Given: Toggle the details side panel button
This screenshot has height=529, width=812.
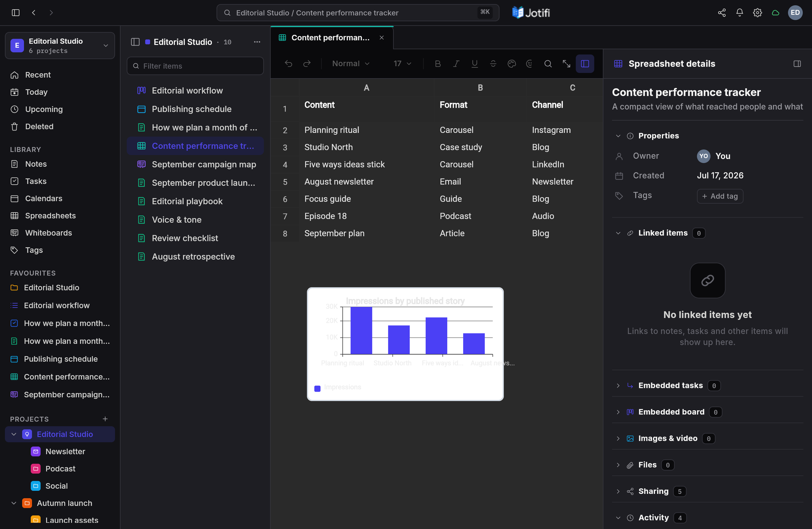Looking at the screenshot, I should [x=585, y=64].
